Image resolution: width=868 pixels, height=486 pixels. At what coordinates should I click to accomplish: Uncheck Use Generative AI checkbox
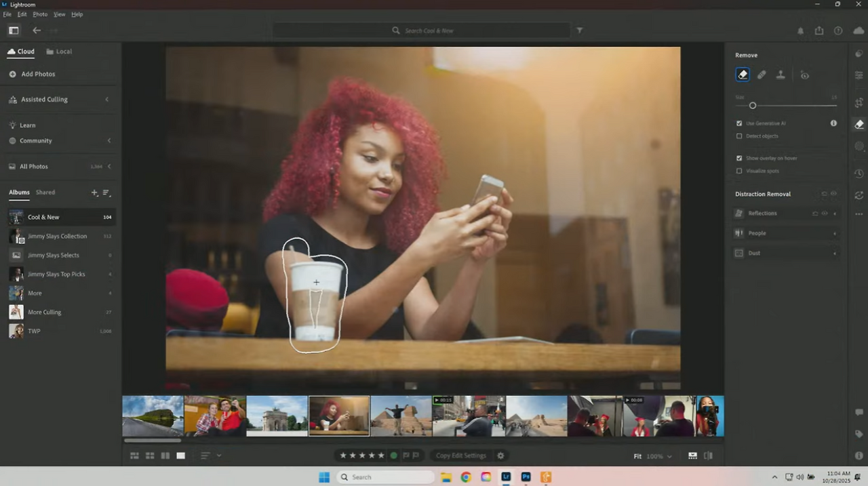click(x=739, y=123)
